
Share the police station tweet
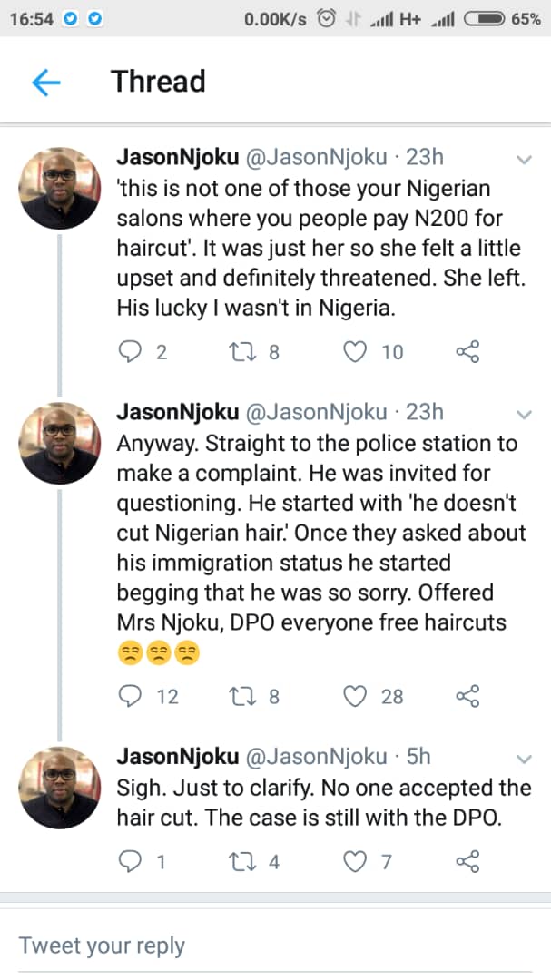(467, 696)
